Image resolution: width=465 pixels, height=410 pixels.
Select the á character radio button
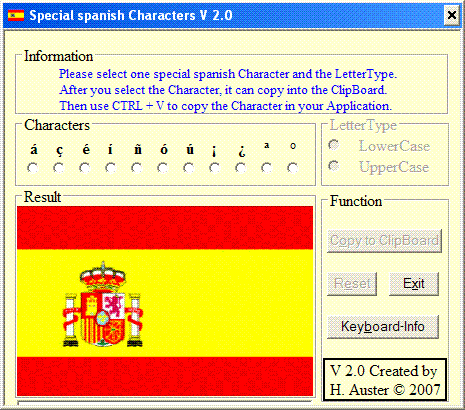click(x=33, y=168)
